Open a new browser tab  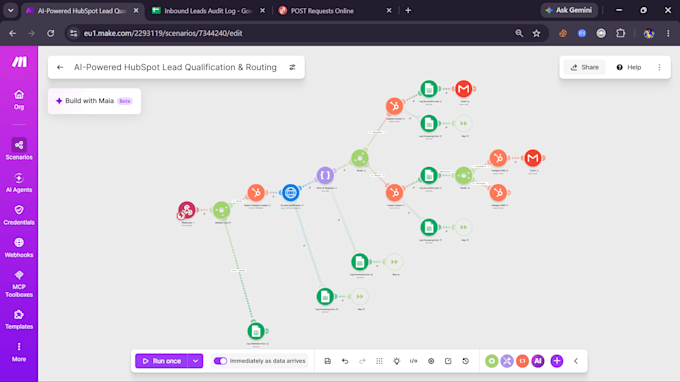(408, 10)
